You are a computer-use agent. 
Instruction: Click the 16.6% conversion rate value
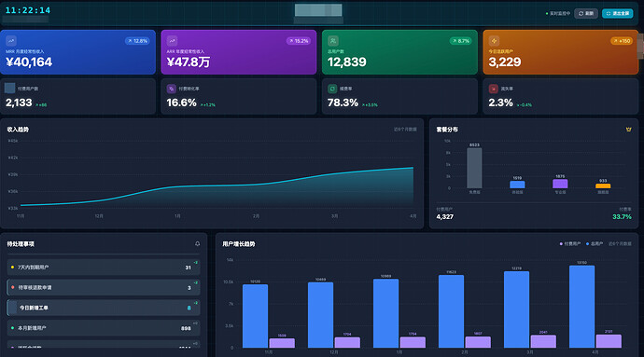click(x=182, y=103)
